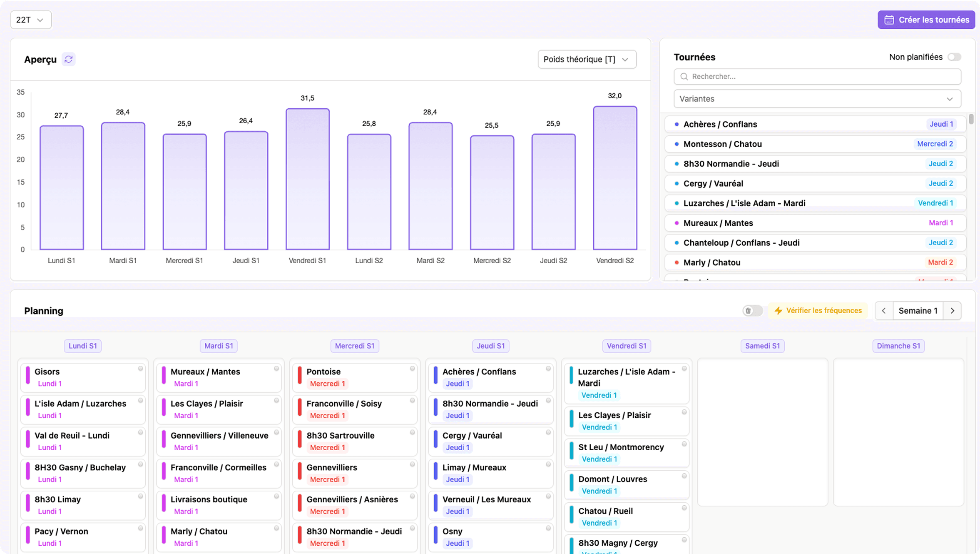This screenshot has height=554, width=980.
Task: Click the circle icon on the 8h30 Limay card
Action: (141, 497)
